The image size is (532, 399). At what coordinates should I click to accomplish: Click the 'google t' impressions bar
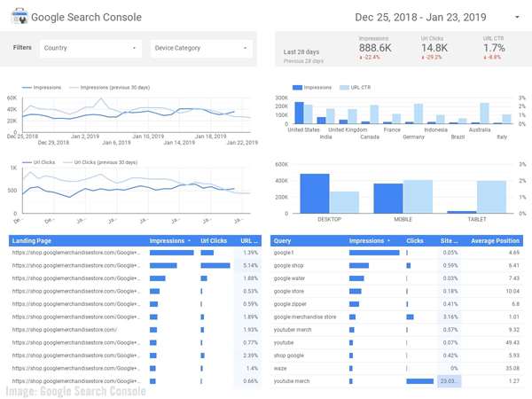point(374,253)
